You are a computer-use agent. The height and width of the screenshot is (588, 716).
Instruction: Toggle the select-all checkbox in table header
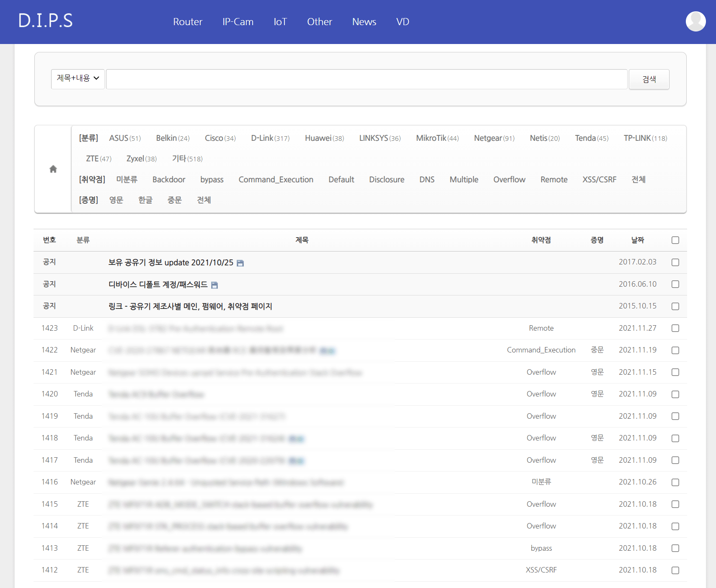tap(675, 240)
